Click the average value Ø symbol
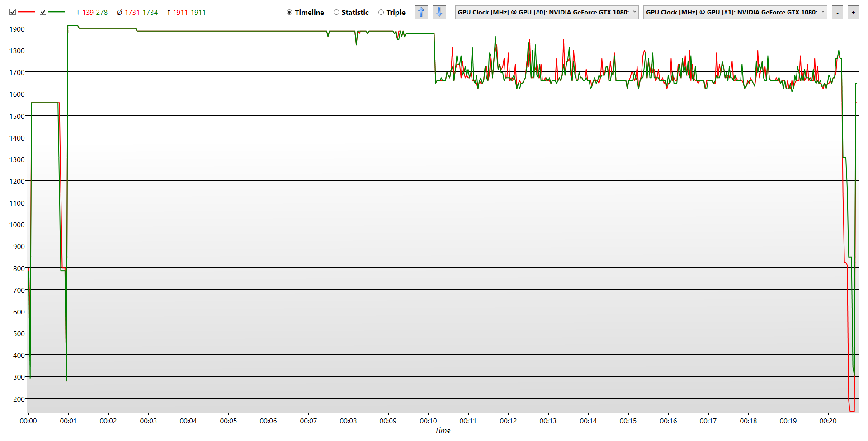The width and height of the screenshot is (868, 441). click(119, 13)
